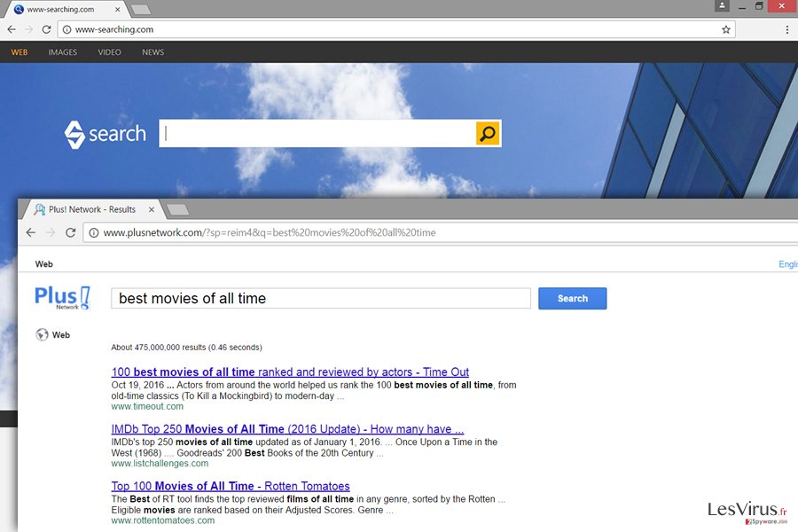Switch to VIDEO search category
Viewport: 798px width, 532px height.
coord(109,52)
